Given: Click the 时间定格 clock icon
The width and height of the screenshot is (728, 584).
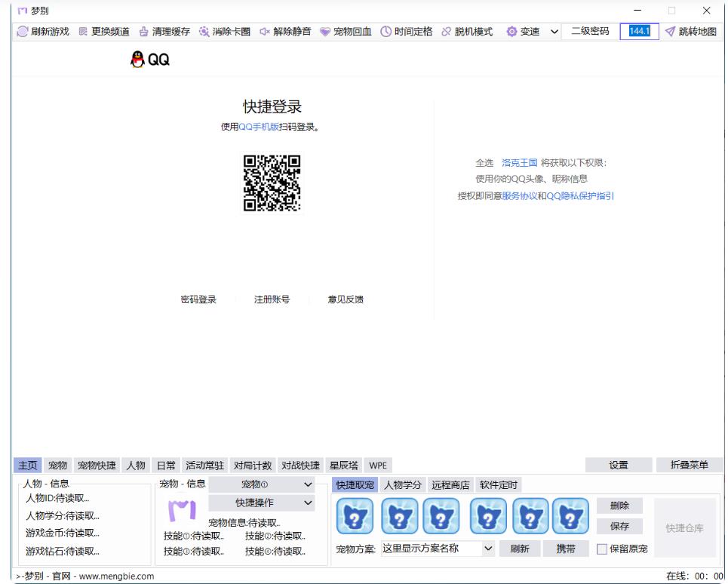Looking at the screenshot, I should (386, 32).
